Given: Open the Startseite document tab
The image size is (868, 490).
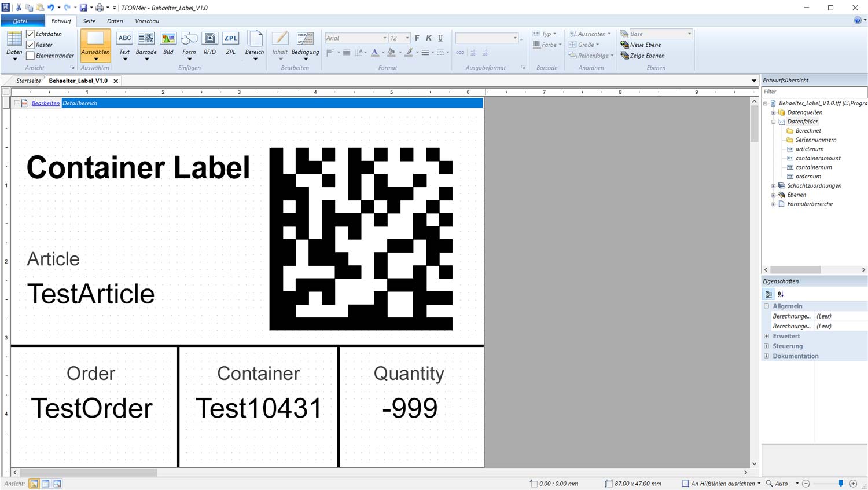Looking at the screenshot, I should 28,81.
